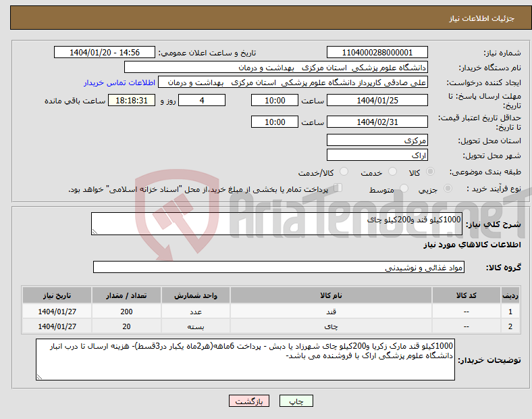Select the کالا/خدمت radio button
Image resolution: width=532 pixels, height=419 pixels.
(x=344, y=172)
